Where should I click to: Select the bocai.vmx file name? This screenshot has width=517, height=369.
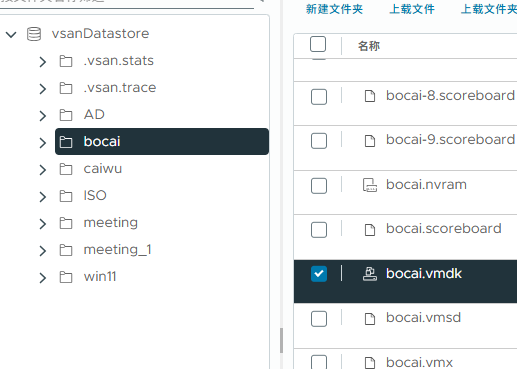coord(419,363)
